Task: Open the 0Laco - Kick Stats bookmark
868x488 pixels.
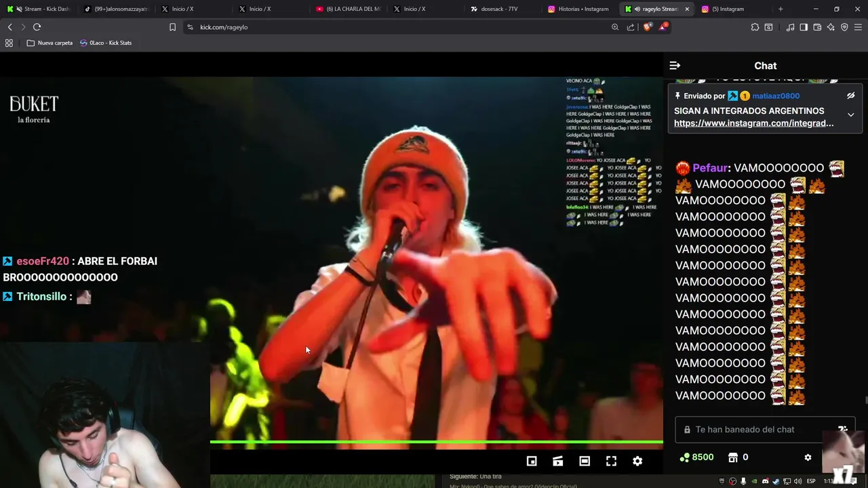Action: click(106, 43)
